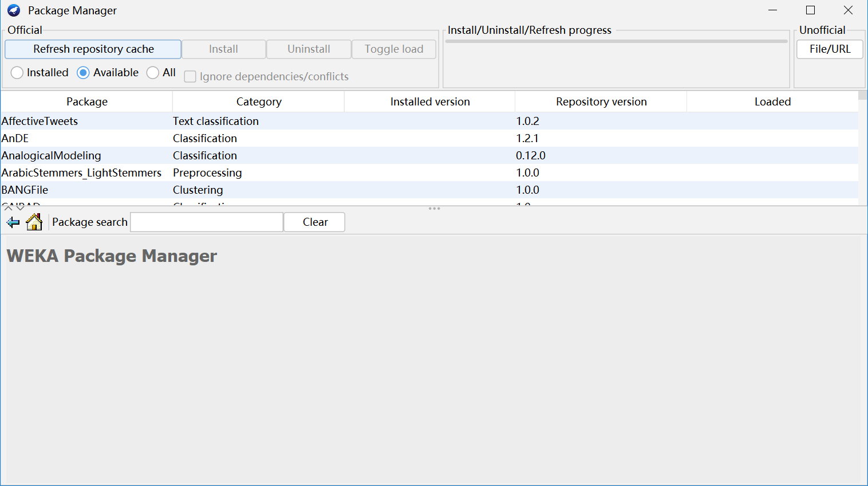The image size is (868, 486).
Task: Click the package table vertical scrollbar
Action: point(863,148)
